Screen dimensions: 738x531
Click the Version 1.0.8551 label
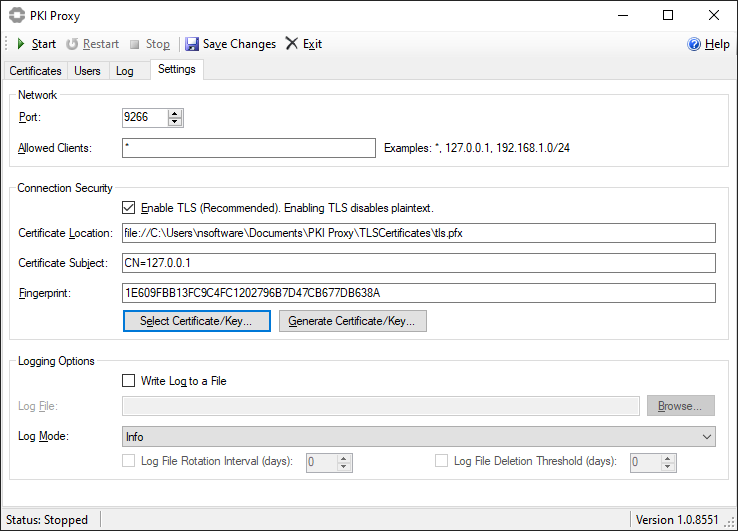tap(677, 520)
